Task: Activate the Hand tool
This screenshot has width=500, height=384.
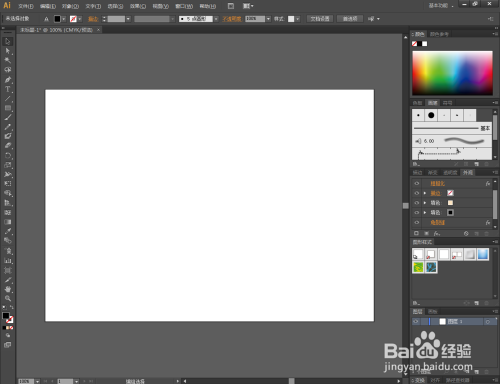Action: [x=8, y=289]
